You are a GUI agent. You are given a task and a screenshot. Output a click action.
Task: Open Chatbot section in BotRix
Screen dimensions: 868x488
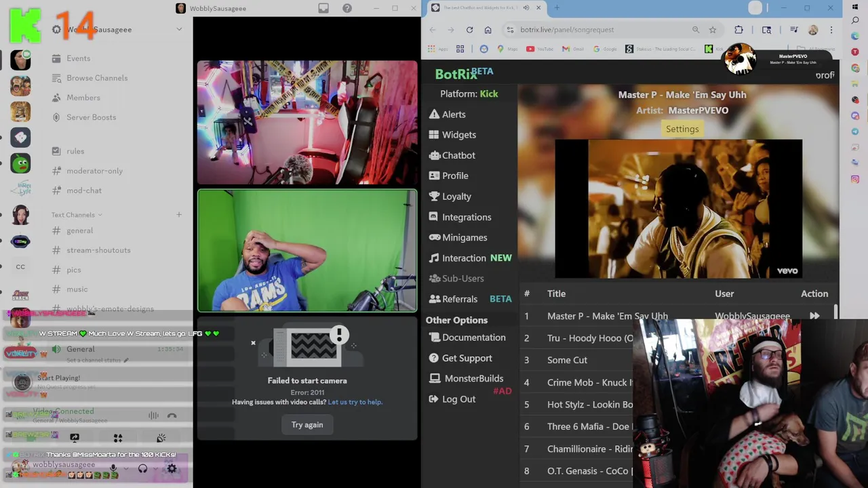tap(452, 155)
